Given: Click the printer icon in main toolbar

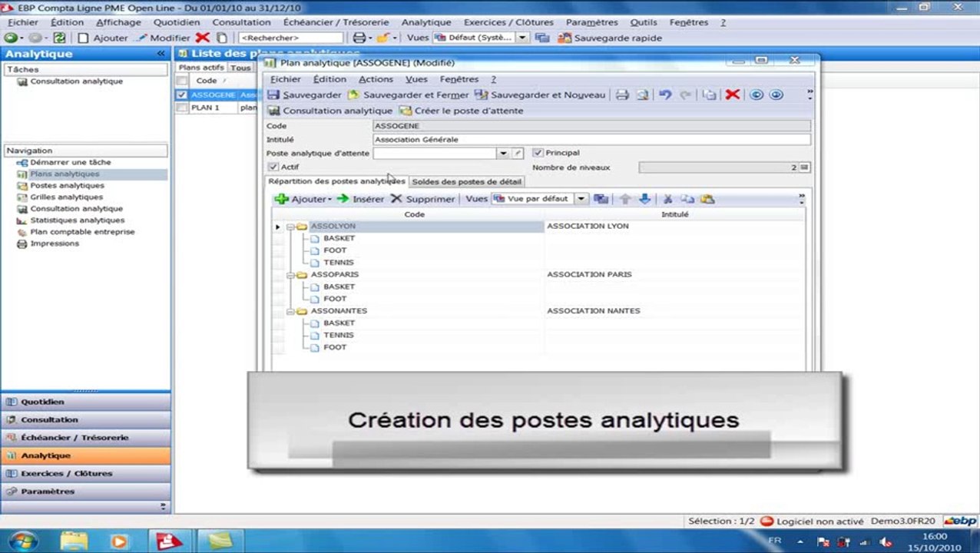Looking at the screenshot, I should (x=359, y=38).
